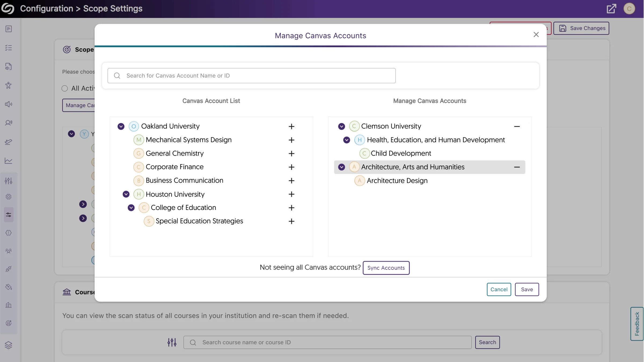Open the people group icon in sidebar
644x362 pixels.
(x=9, y=251)
